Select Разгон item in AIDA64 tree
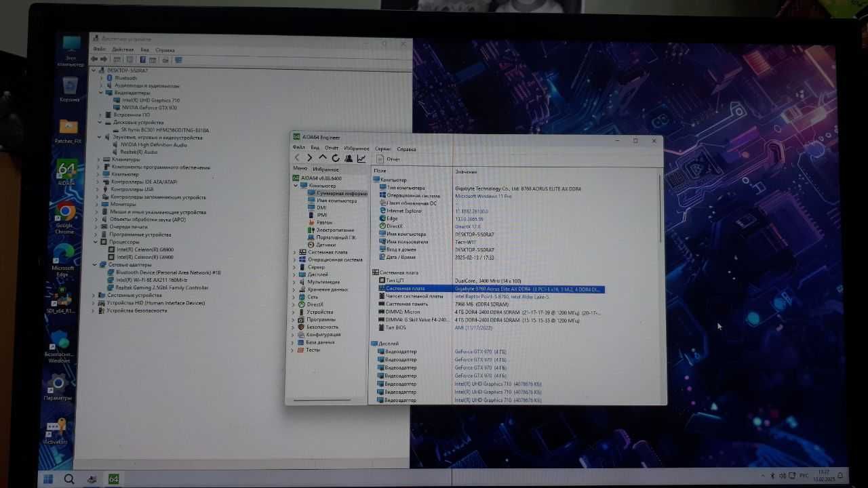Viewport: 868px width, 488px height. tap(320, 222)
